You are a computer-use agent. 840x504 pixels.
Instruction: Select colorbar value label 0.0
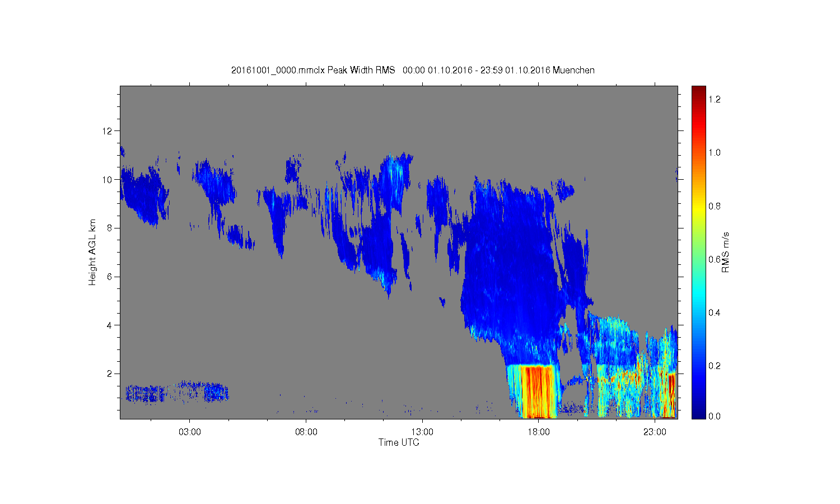coord(715,416)
